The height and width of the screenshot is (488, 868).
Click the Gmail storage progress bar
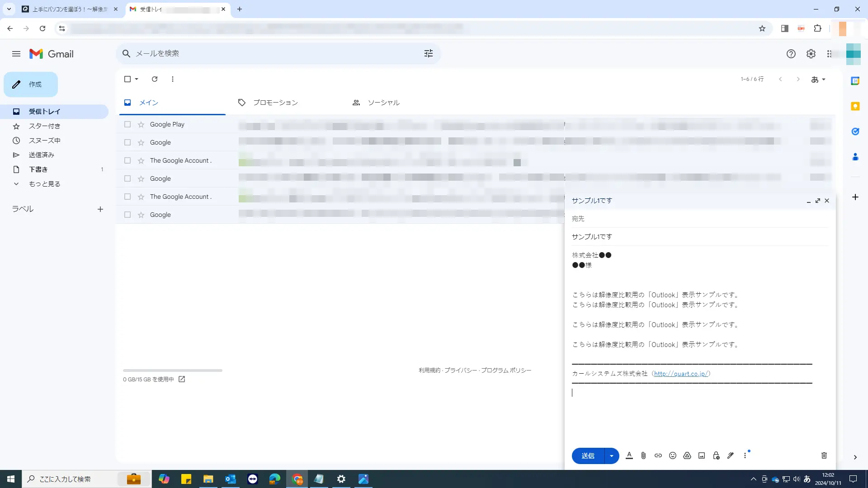(x=172, y=370)
